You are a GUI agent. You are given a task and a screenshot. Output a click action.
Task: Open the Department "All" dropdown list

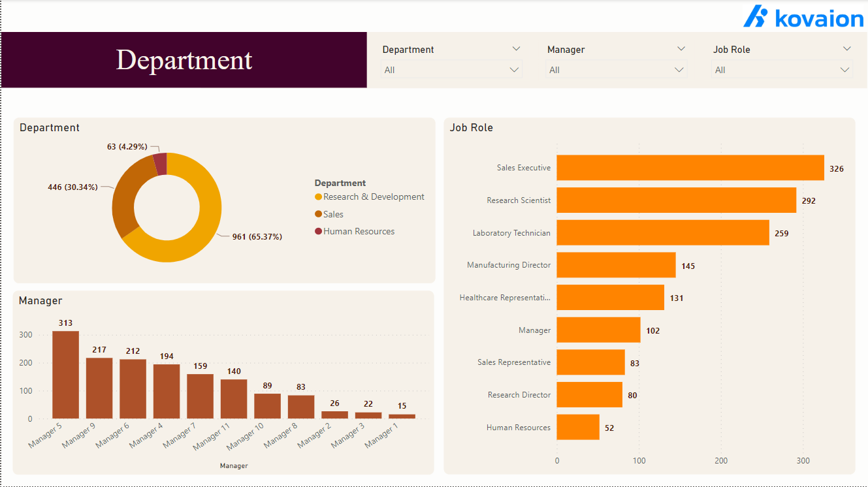click(451, 69)
